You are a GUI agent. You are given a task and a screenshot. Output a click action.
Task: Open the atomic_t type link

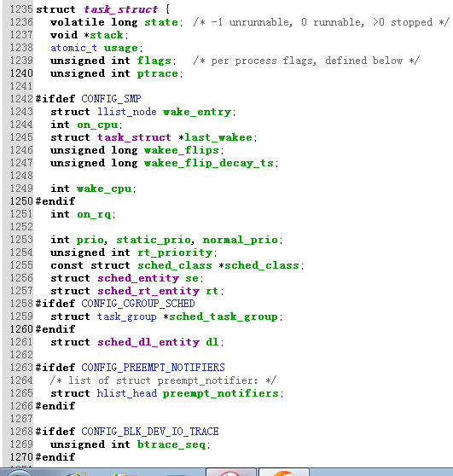tap(73, 48)
